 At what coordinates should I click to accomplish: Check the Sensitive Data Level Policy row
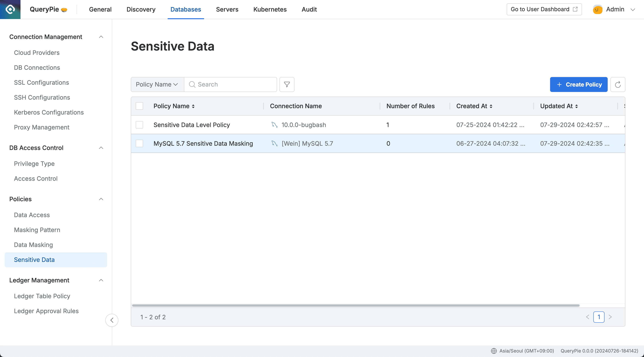(x=139, y=125)
